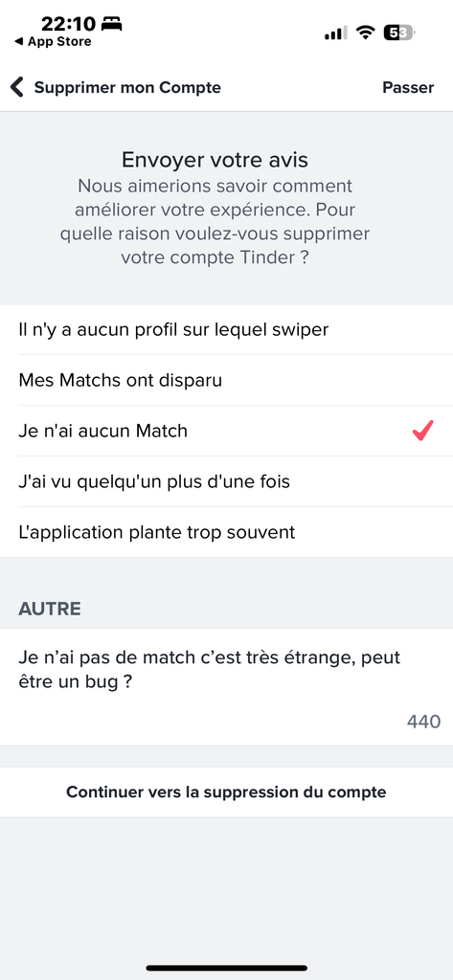Tap the sleep focus bed icon

click(111, 24)
